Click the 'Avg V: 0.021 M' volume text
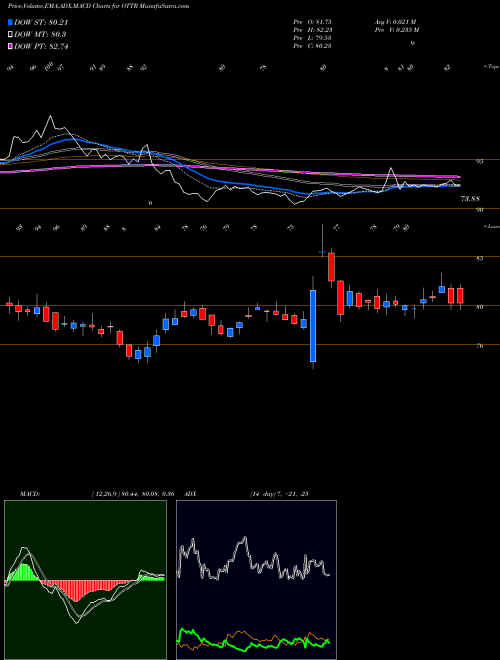Screen dimensions: 500x660 click(395, 21)
